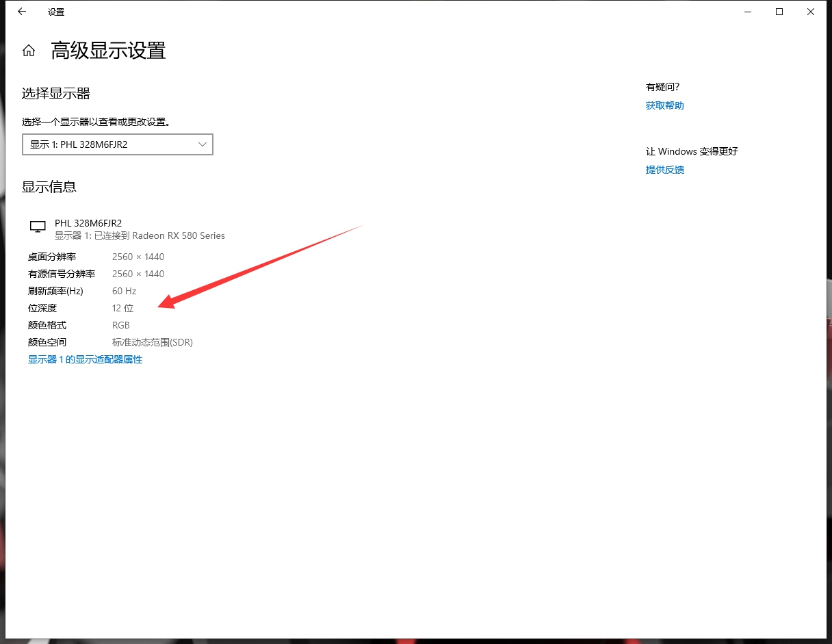The width and height of the screenshot is (832, 644).
Task: Click the chevron on the monitor dropdown
Action: point(202,144)
